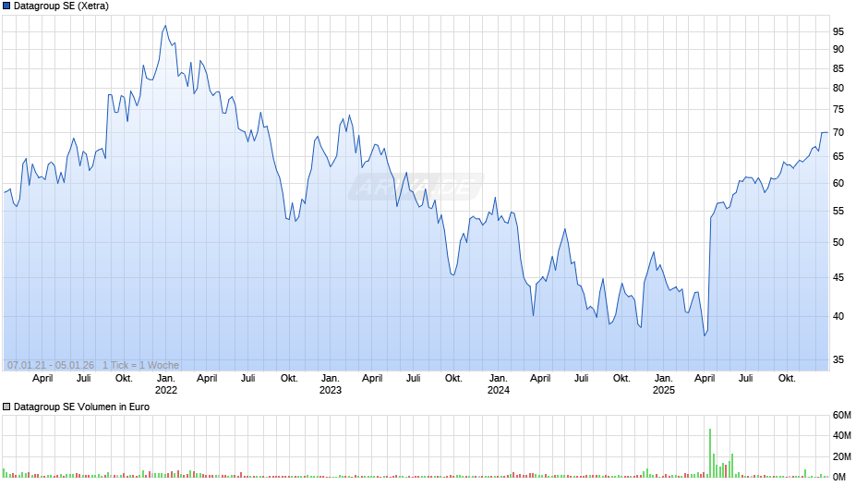Screen dimensions: 868x486
Task: Click the volume axis label 60M
Action: click(842, 415)
